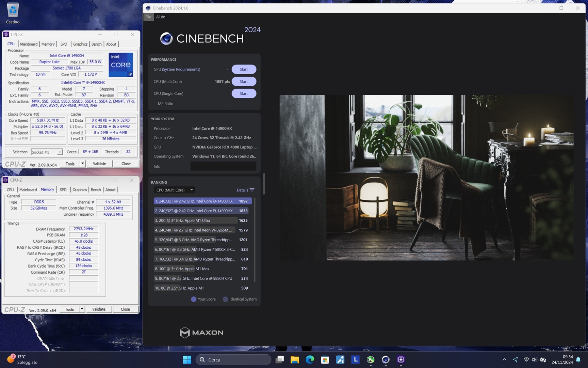Click the Cinebench title bar app icon
This screenshot has height=368, width=588.
pos(148,8)
